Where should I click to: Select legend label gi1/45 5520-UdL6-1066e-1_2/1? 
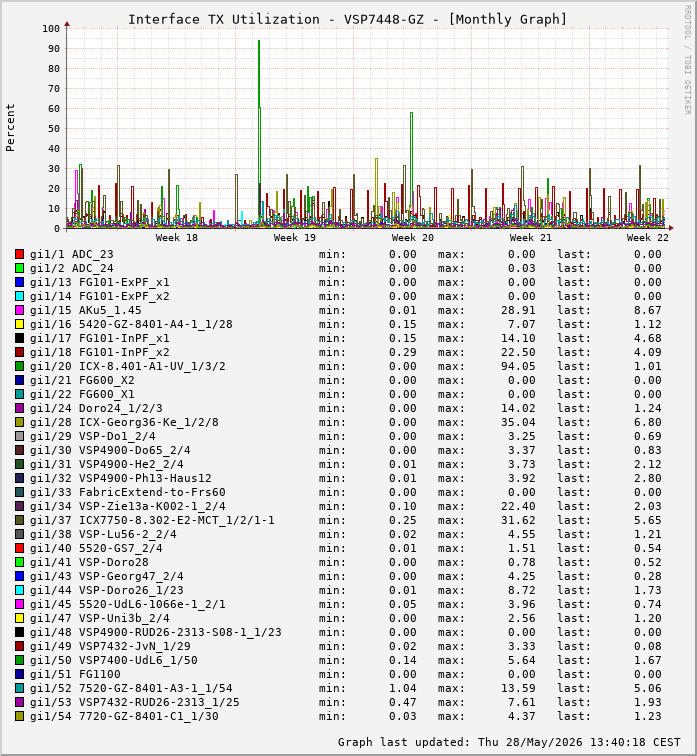point(128,604)
